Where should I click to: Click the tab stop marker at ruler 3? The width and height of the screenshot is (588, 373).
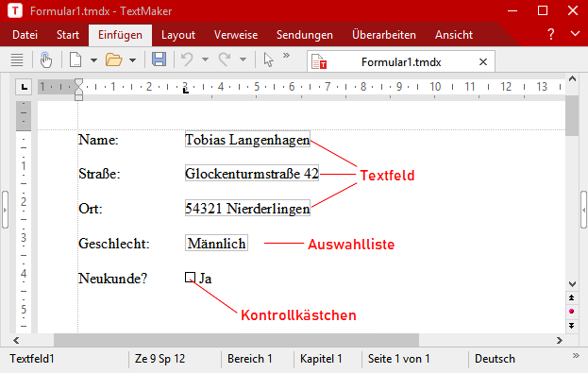pos(185,91)
